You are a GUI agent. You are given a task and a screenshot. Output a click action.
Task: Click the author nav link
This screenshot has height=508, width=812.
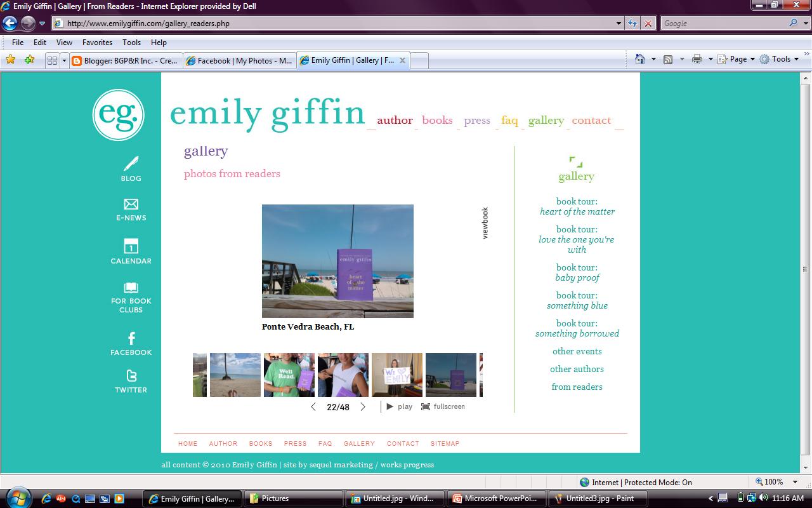(x=395, y=120)
